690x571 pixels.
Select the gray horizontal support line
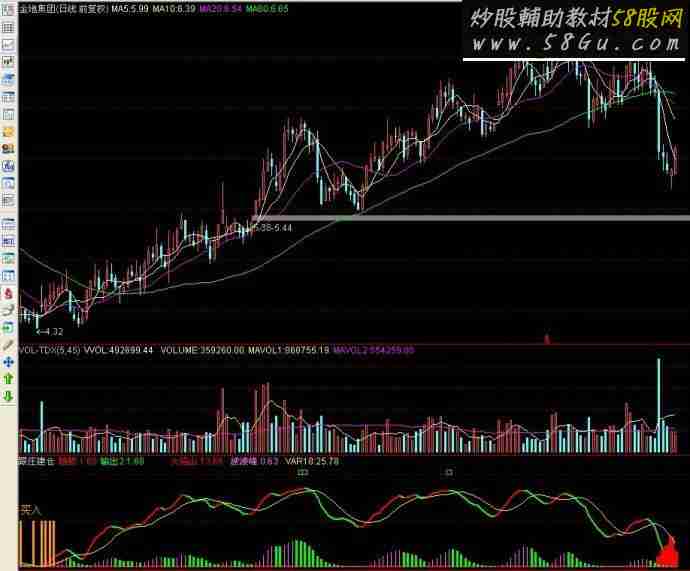[x=470, y=218]
